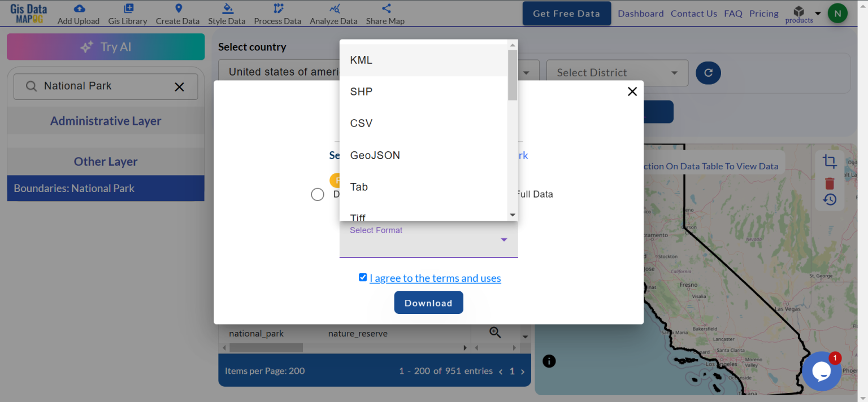Open the Process Data tool
This screenshot has width=868, height=402.
click(277, 8)
